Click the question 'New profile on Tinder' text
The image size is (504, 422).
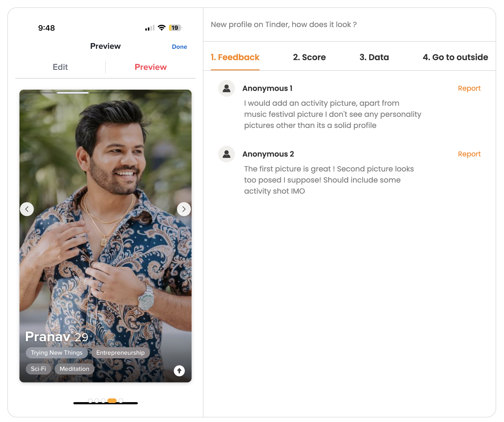[284, 25]
